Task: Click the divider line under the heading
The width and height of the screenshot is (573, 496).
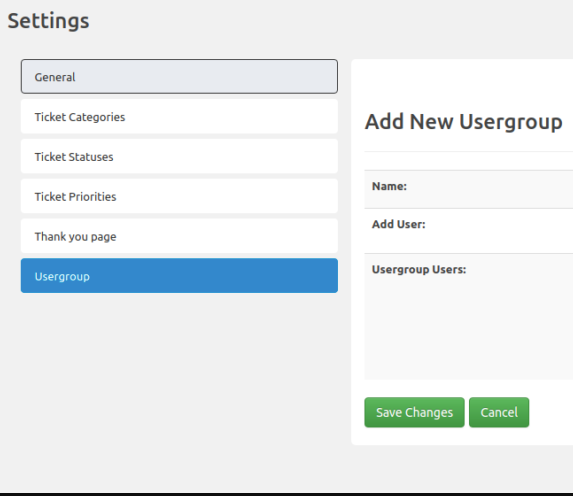Action: (468, 151)
